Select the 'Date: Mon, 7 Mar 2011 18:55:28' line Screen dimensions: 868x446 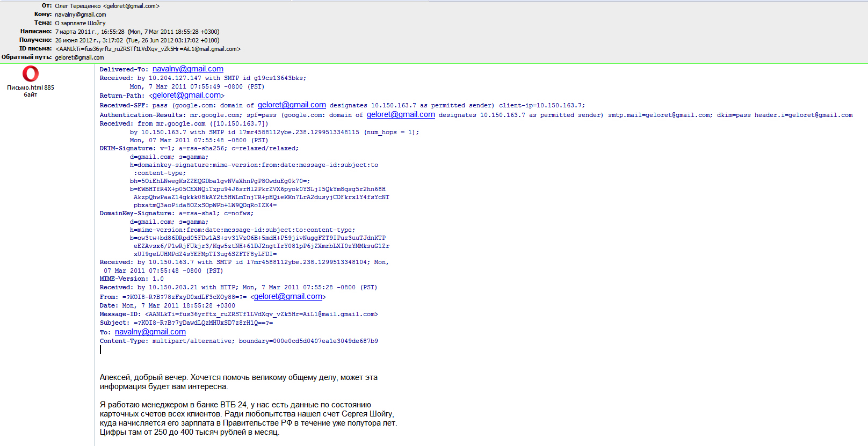pos(167,305)
